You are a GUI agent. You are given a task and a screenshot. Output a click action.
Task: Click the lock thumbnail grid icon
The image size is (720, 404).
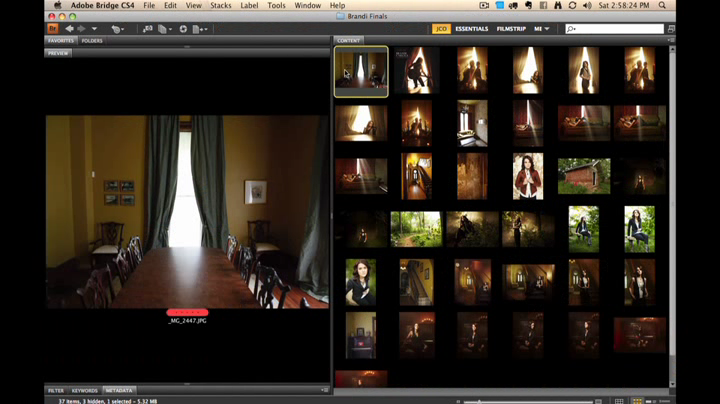coord(619,401)
